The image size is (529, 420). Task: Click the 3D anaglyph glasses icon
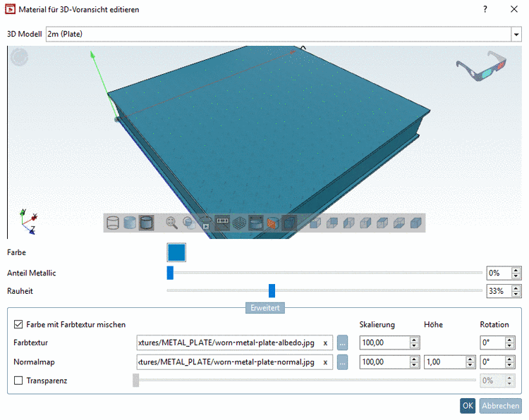(482, 66)
